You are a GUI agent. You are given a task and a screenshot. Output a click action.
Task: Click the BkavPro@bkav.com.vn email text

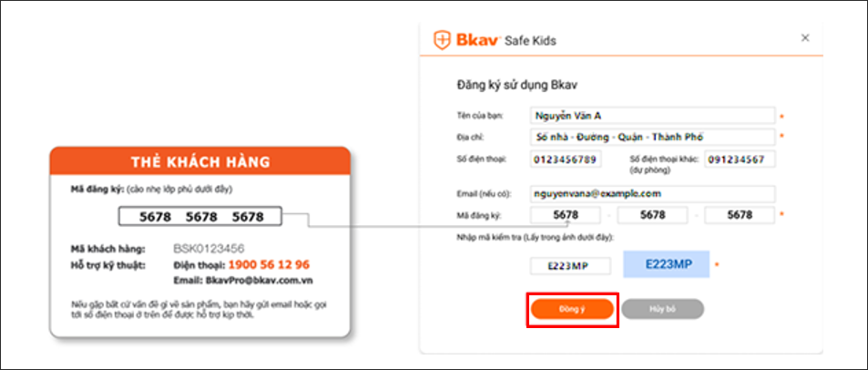tap(259, 281)
